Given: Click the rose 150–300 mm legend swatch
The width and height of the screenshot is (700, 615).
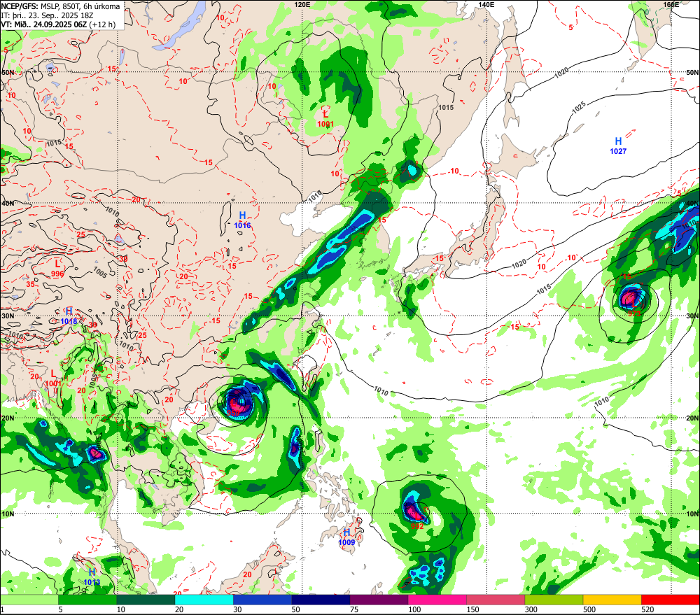Looking at the screenshot, I should click(x=496, y=600).
